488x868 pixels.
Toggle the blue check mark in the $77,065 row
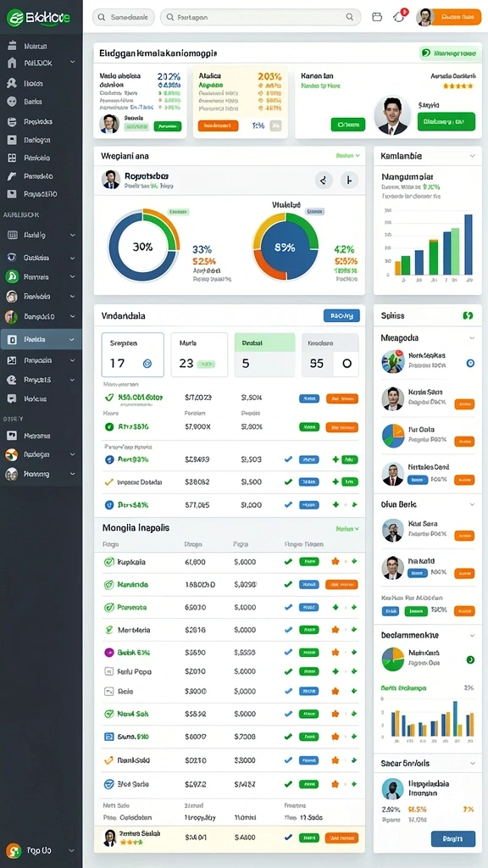point(288,505)
